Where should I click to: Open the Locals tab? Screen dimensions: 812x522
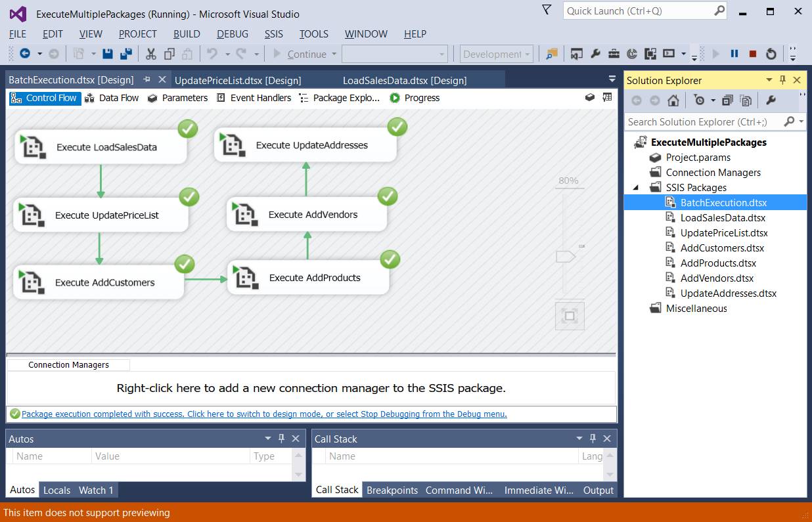click(x=57, y=490)
